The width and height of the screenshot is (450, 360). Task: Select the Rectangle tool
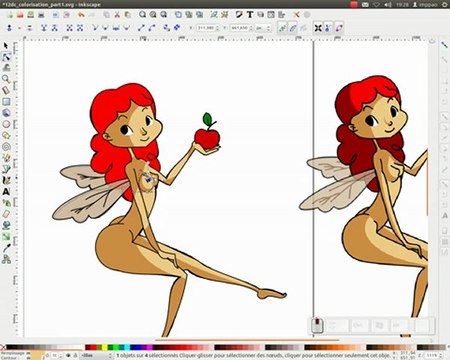pos(6,102)
